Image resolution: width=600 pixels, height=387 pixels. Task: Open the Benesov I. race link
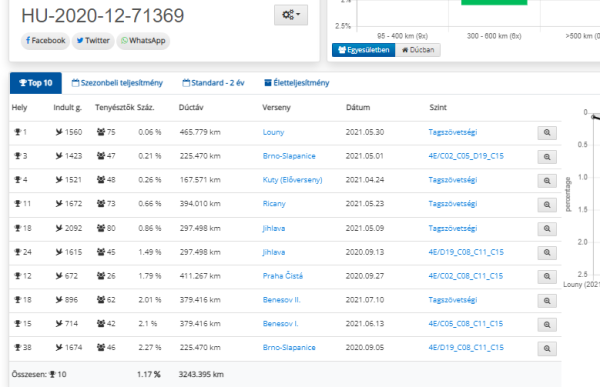pyautogui.click(x=280, y=324)
